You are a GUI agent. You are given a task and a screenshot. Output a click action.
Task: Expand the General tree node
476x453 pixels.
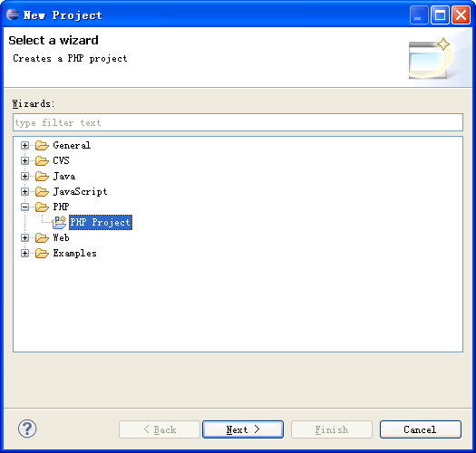coord(24,146)
